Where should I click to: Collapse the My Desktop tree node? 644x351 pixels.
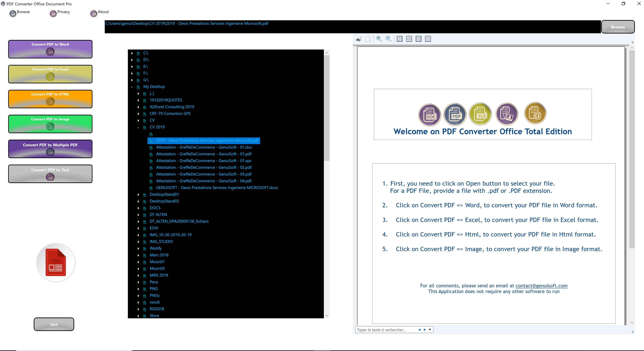[132, 87]
